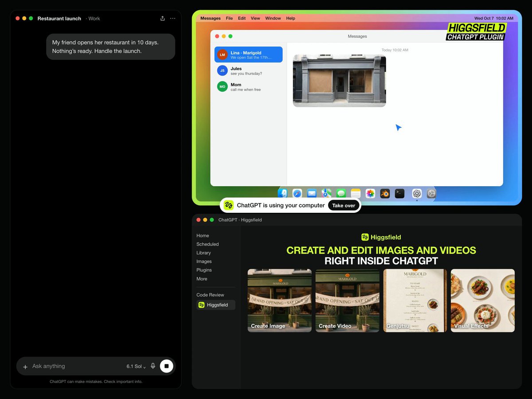Open the conversation with Mom

(248, 86)
